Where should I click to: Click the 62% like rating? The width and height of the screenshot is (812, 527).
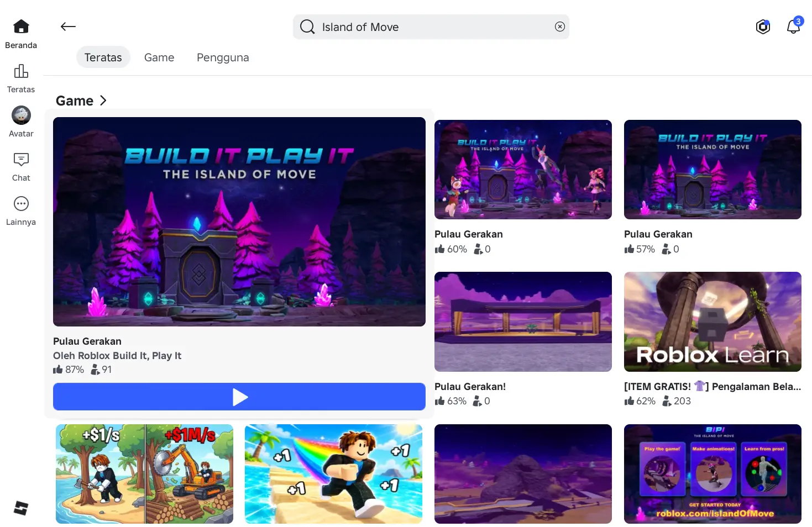(640, 401)
